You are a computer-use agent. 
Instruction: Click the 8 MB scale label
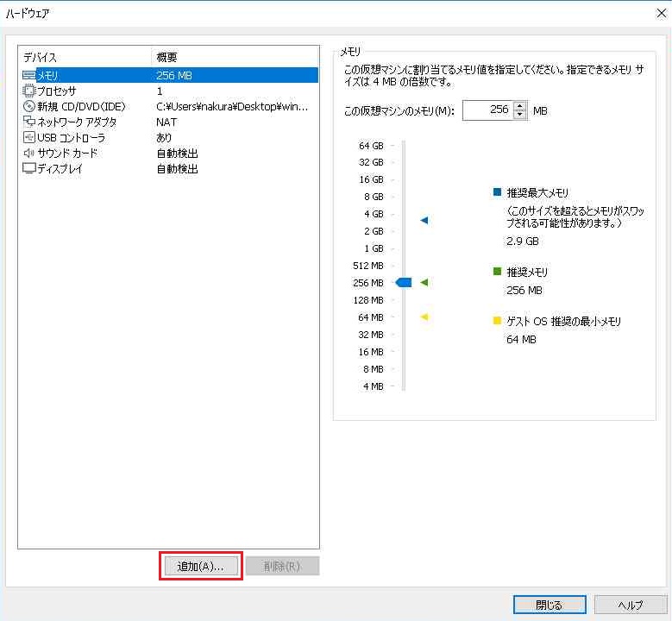pos(374,369)
